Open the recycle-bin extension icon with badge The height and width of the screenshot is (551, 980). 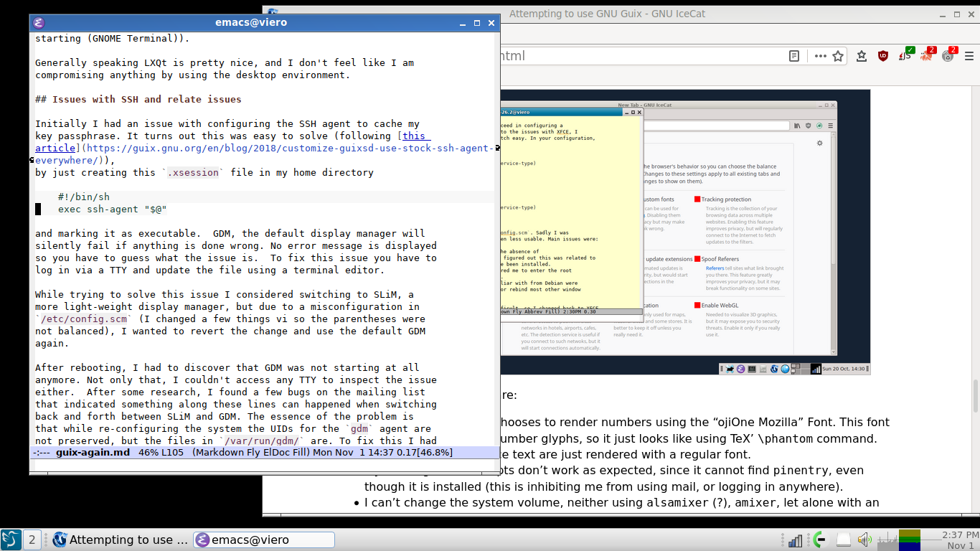(949, 55)
